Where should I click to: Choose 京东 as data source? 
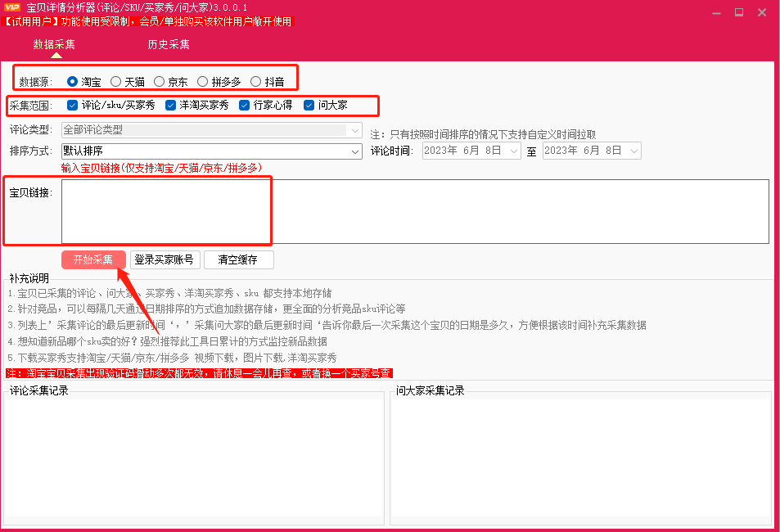pyautogui.click(x=159, y=82)
